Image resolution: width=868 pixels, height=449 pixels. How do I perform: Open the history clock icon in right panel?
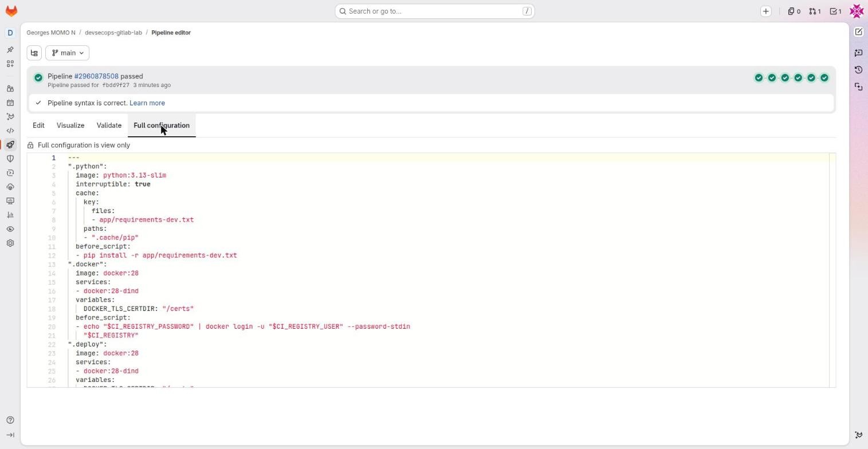click(858, 70)
